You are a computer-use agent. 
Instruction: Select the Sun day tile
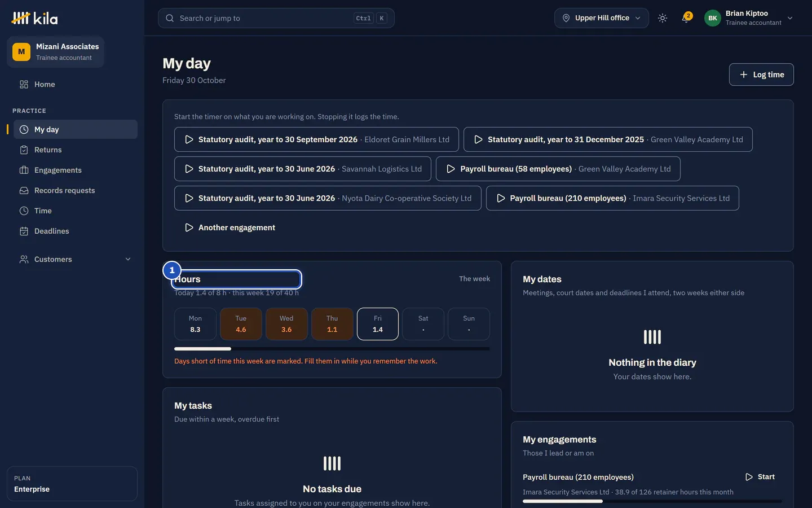tap(469, 324)
